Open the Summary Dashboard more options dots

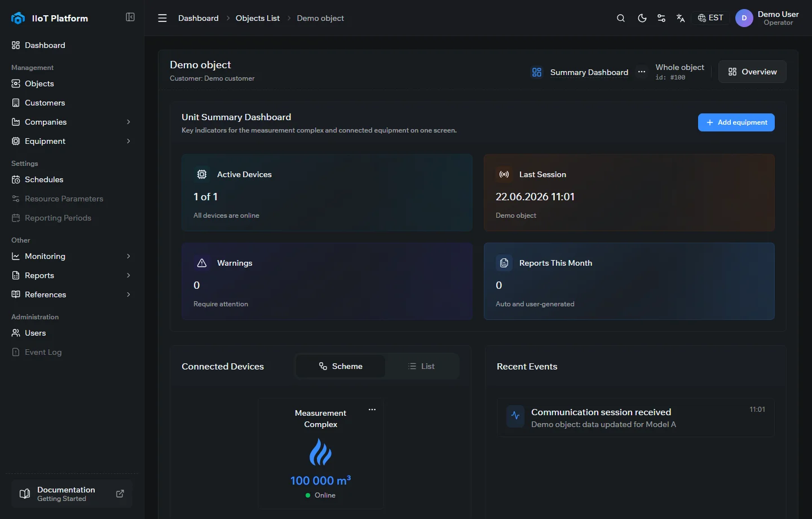642,72
